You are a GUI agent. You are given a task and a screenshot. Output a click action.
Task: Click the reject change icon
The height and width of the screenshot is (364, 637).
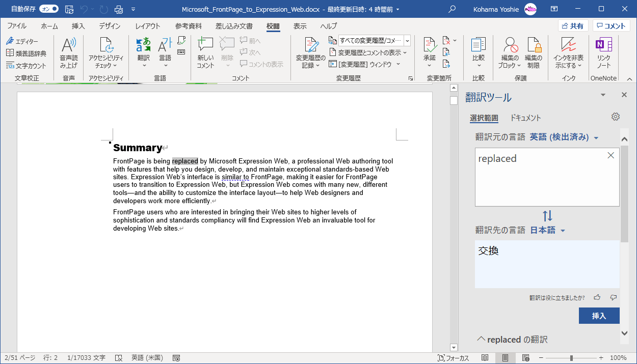pos(447,40)
